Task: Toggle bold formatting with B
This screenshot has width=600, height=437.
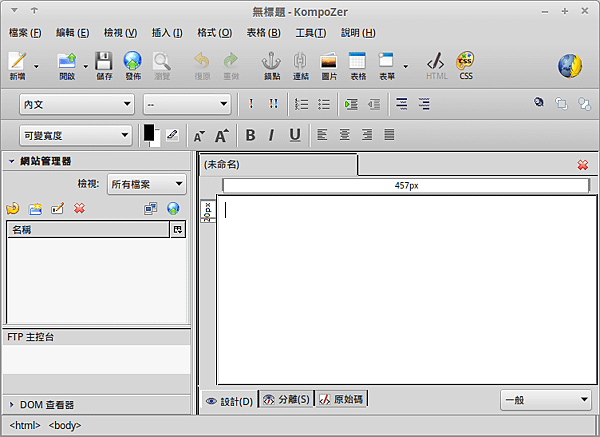Action: pos(250,135)
